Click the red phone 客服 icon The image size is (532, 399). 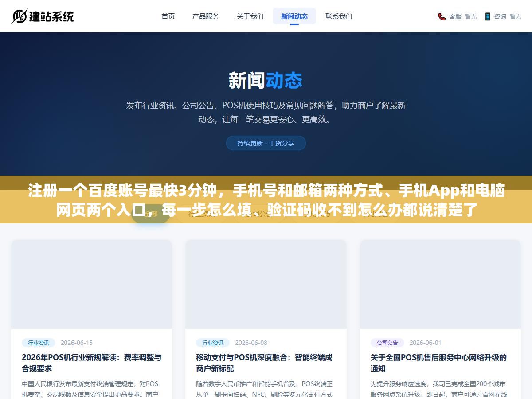click(x=442, y=16)
